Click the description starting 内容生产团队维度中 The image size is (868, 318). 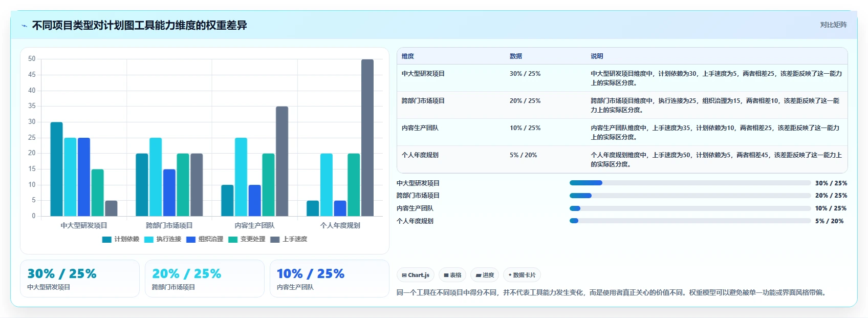point(715,133)
